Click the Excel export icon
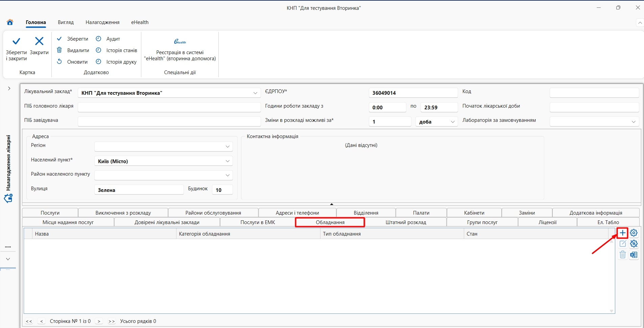 (634, 255)
